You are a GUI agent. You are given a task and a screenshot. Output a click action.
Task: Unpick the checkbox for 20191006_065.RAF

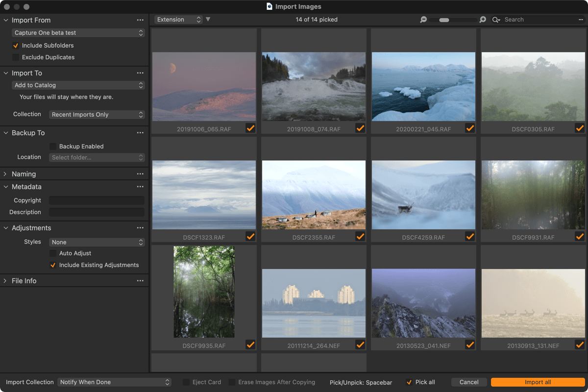tap(250, 128)
